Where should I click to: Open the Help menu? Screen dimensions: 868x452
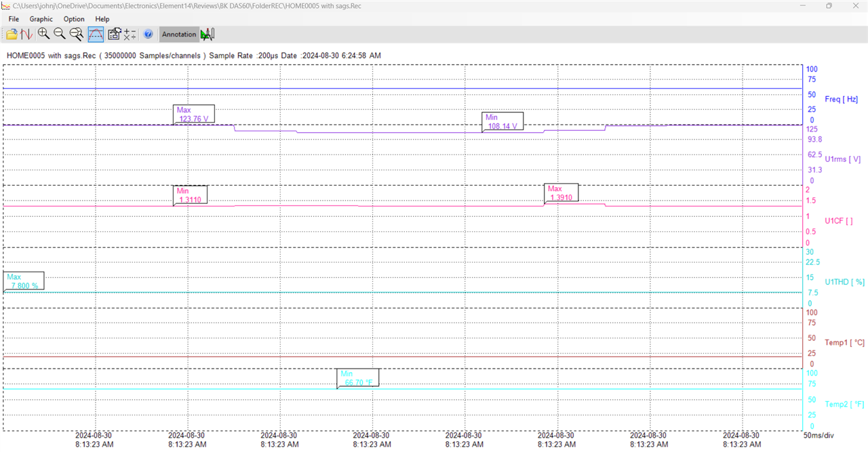point(102,19)
